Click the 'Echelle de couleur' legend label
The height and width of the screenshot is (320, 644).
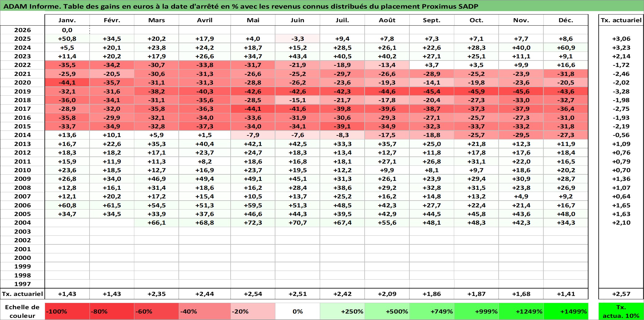(x=23, y=311)
